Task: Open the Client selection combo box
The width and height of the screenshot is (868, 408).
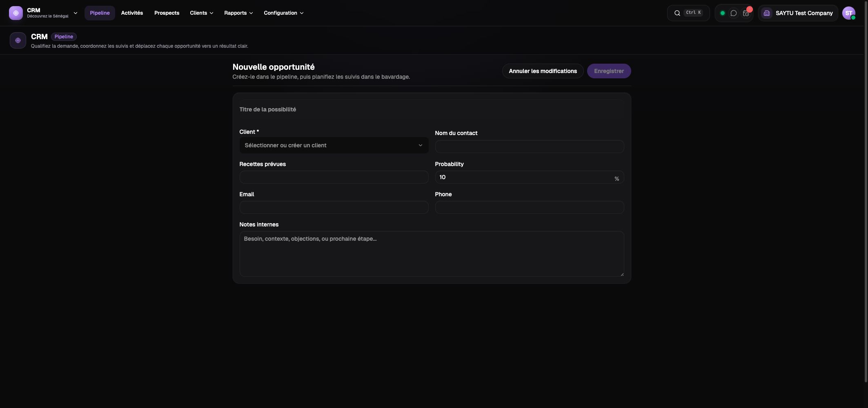Action: (x=334, y=145)
